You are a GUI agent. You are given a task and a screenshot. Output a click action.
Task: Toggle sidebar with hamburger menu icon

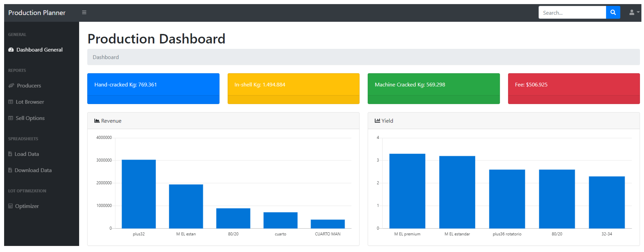point(84,12)
